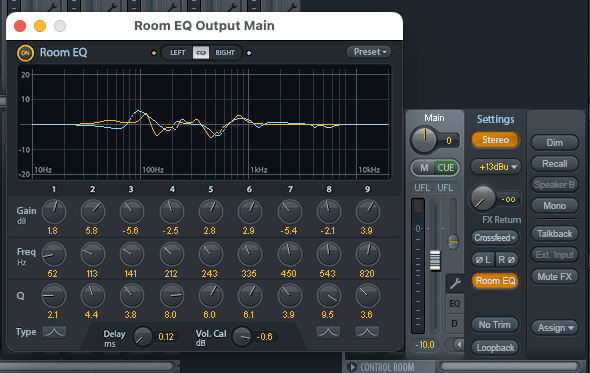
Task: Click the No Trim button
Action: pyautogui.click(x=494, y=324)
